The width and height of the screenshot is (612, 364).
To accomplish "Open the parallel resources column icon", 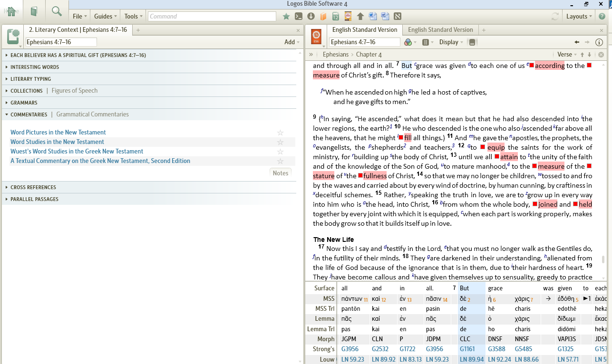I will (x=427, y=42).
